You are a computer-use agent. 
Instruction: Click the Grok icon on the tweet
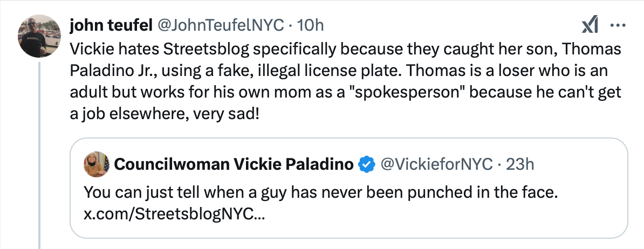(x=590, y=25)
